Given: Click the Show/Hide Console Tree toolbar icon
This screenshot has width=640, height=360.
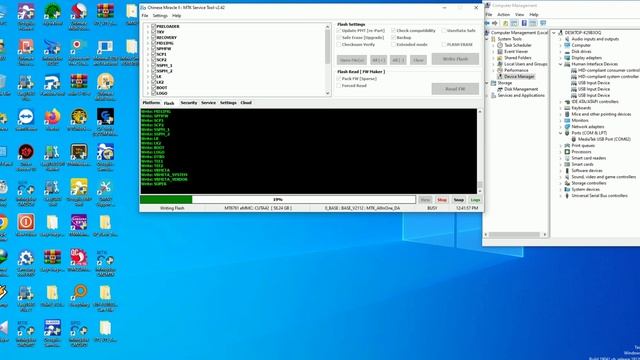Looking at the screenshot, I should pyautogui.click(x=514, y=23).
